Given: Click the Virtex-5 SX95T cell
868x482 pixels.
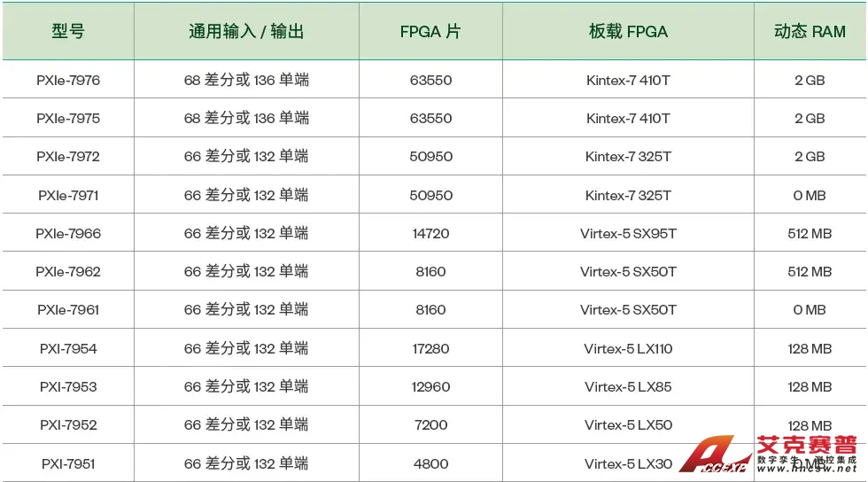Looking at the screenshot, I should (628, 234).
